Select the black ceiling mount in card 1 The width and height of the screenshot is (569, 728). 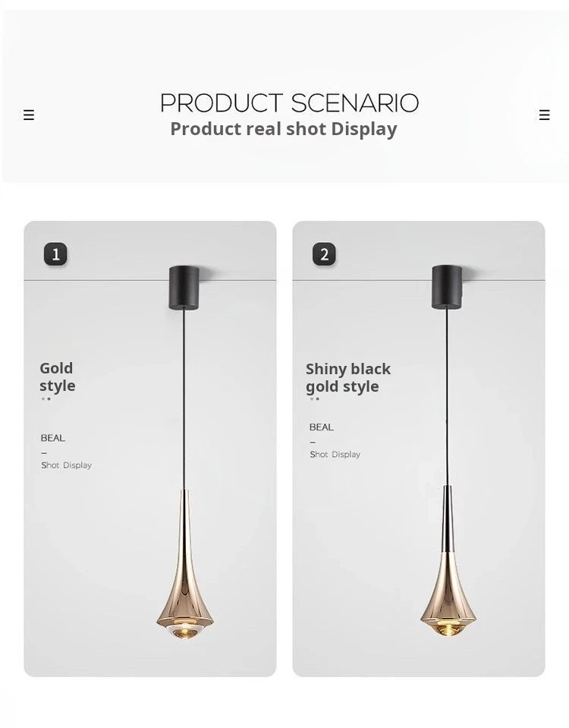tap(184, 288)
